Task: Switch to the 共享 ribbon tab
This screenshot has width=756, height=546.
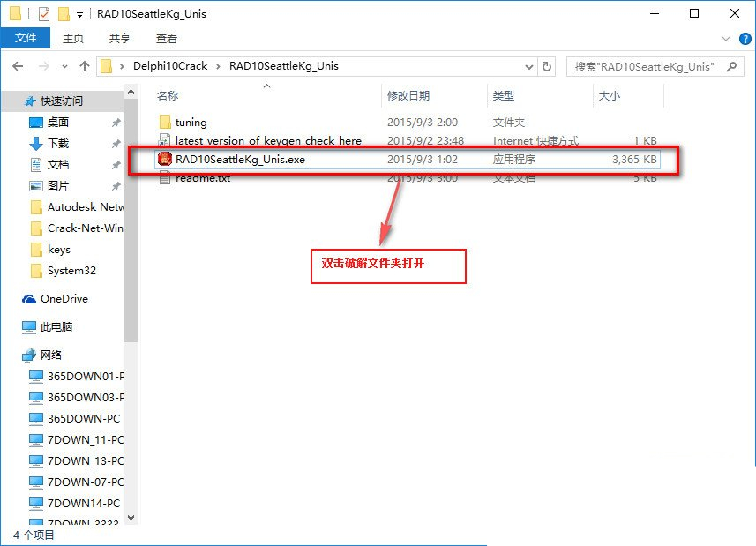Action: [120, 38]
